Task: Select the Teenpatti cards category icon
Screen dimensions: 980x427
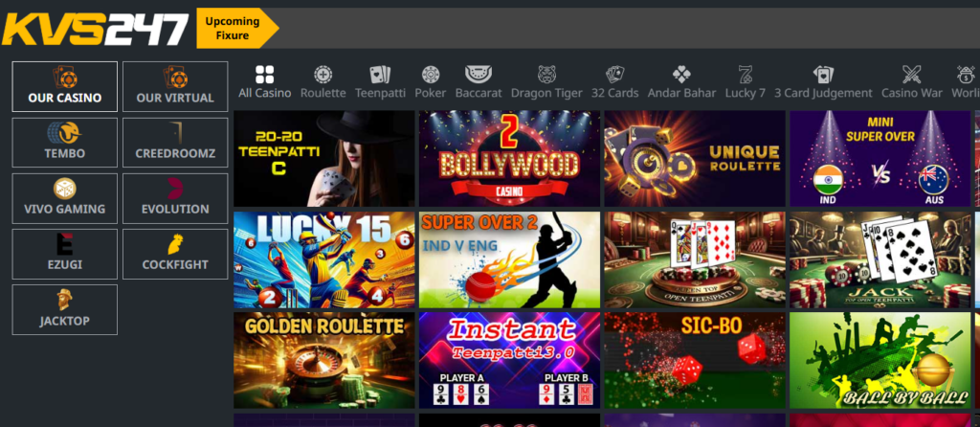Action: pos(380,75)
